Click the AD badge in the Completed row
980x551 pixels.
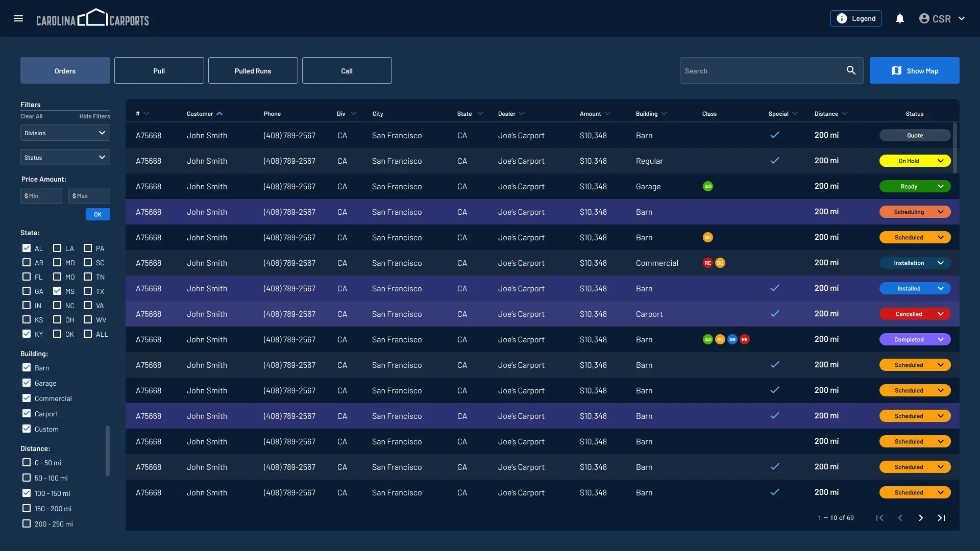click(708, 339)
